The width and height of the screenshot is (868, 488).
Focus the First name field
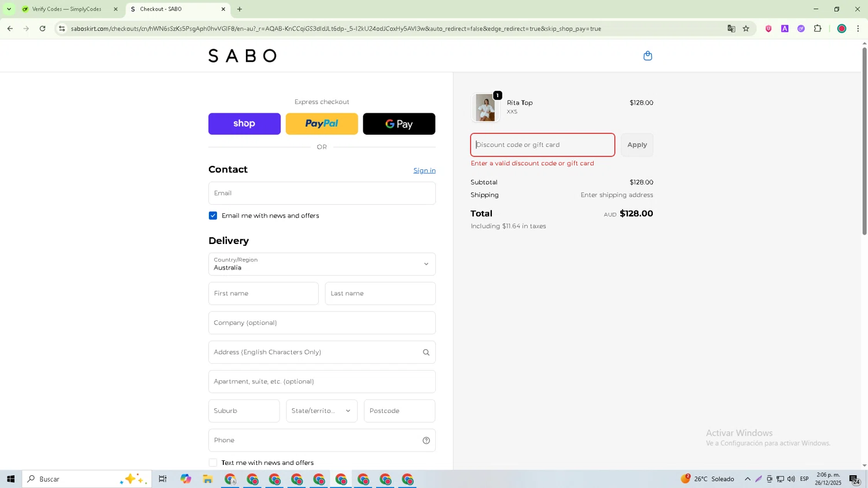click(x=263, y=294)
